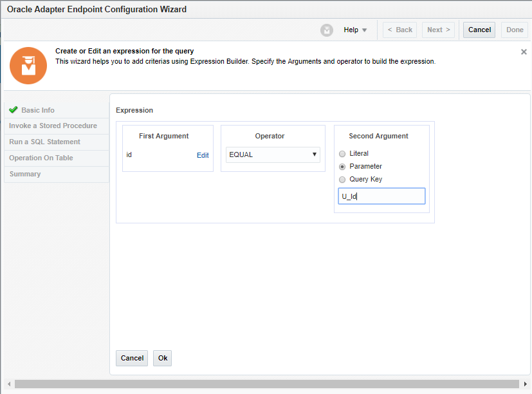This screenshot has width=532, height=394.
Task: Select the Literal radio button
Action: click(x=342, y=153)
